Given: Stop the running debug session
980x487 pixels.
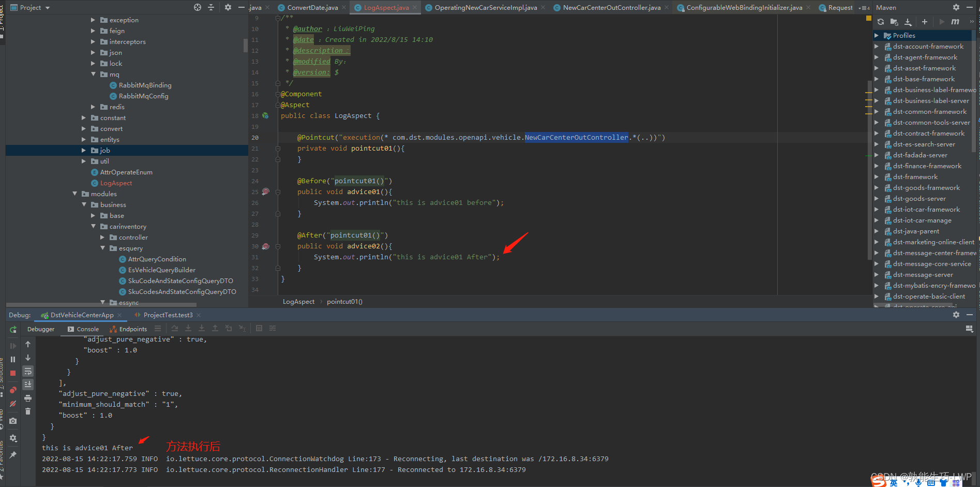Looking at the screenshot, I should (x=13, y=373).
